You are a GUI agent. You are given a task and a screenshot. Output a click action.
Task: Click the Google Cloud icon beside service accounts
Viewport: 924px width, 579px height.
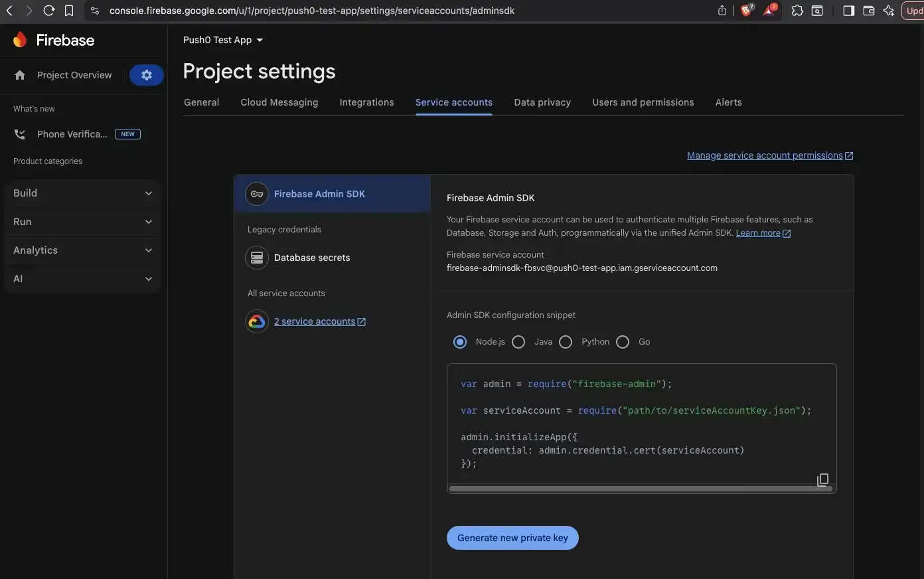click(x=257, y=321)
